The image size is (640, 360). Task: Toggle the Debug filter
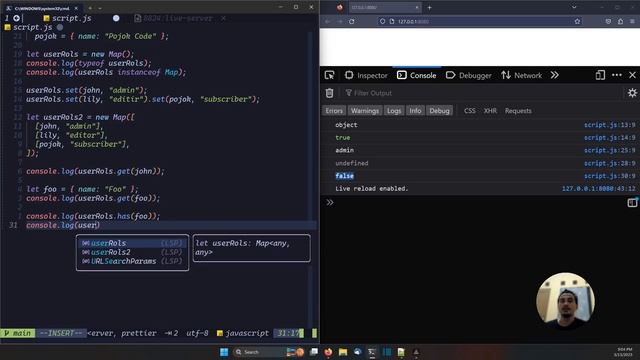tap(439, 111)
